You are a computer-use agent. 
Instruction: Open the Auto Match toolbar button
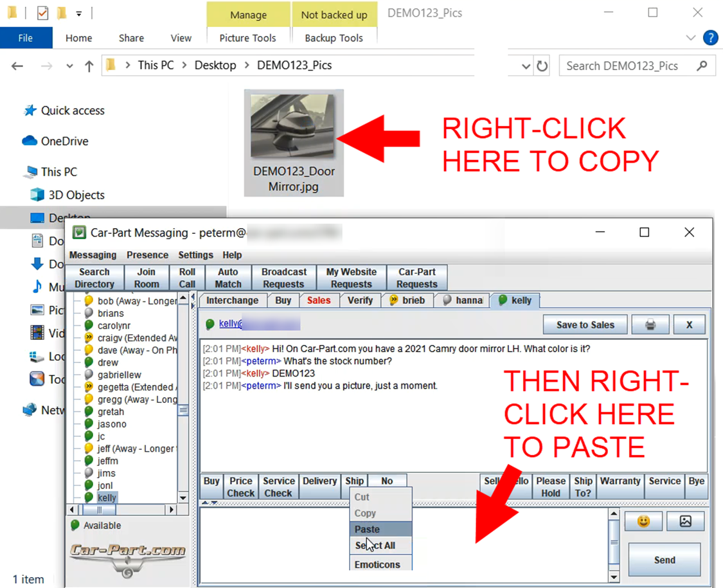(x=228, y=278)
